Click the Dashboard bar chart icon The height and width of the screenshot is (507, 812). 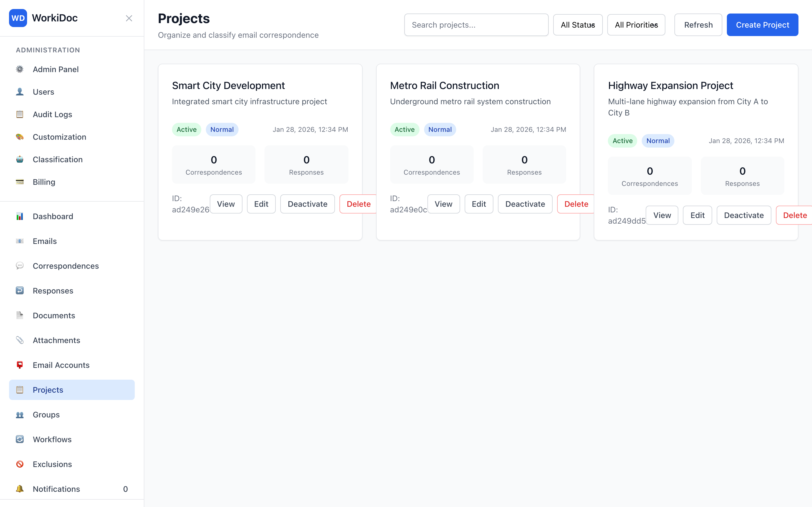20,216
